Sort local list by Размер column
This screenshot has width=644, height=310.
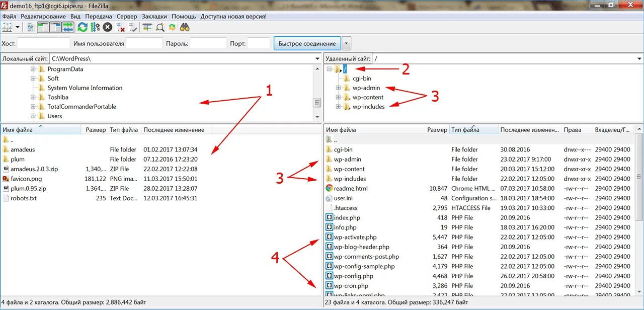[x=95, y=130]
